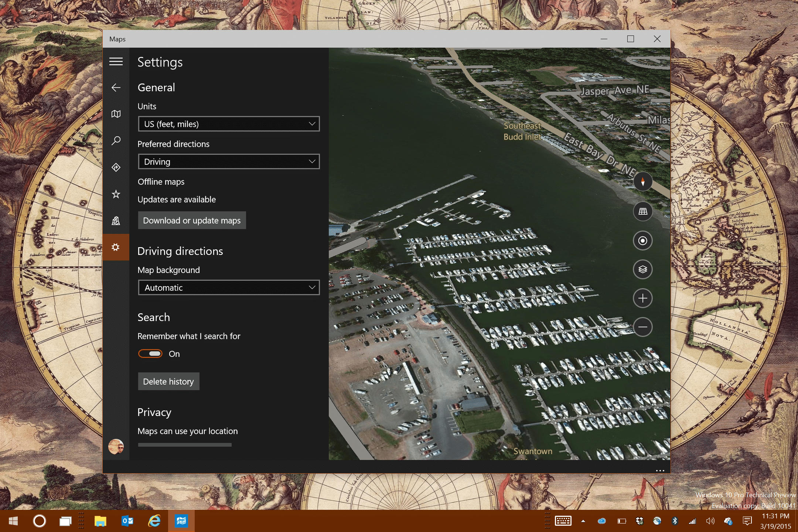Zoom out with the minus button
Screen dimensions: 798x532
tap(643, 327)
